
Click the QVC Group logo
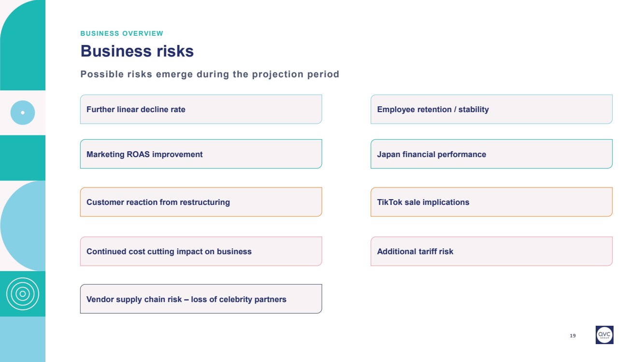click(x=604, y=334)
